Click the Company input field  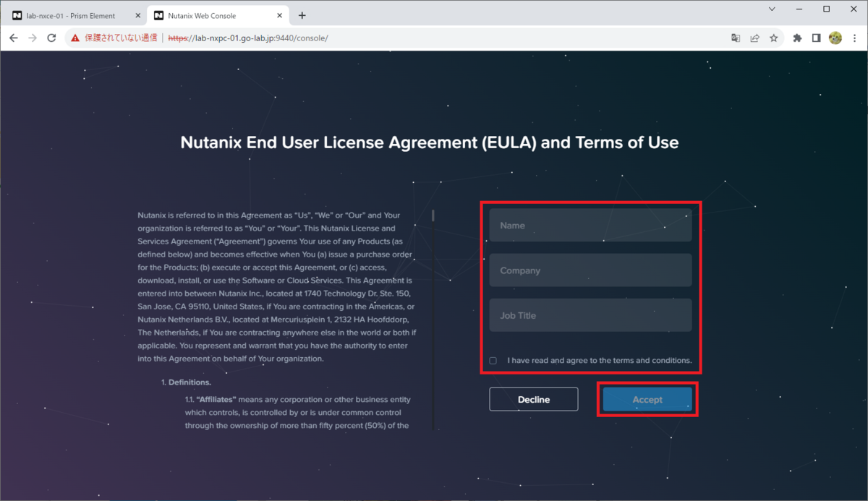pyautogui.click(x=590, y=270)
